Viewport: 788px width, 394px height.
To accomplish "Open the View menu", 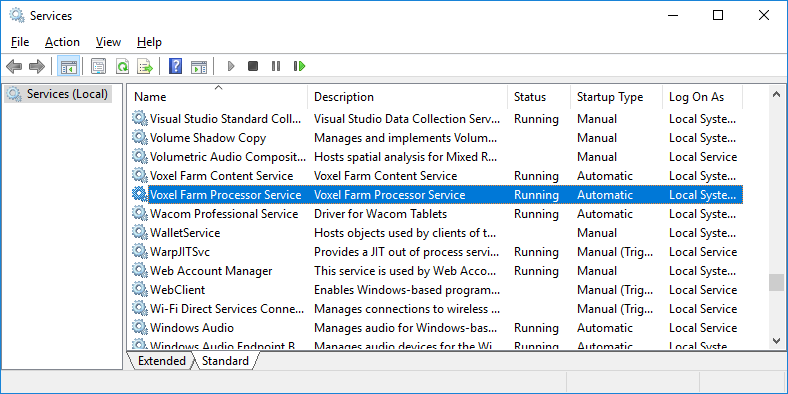I will (x=108, y=42).
